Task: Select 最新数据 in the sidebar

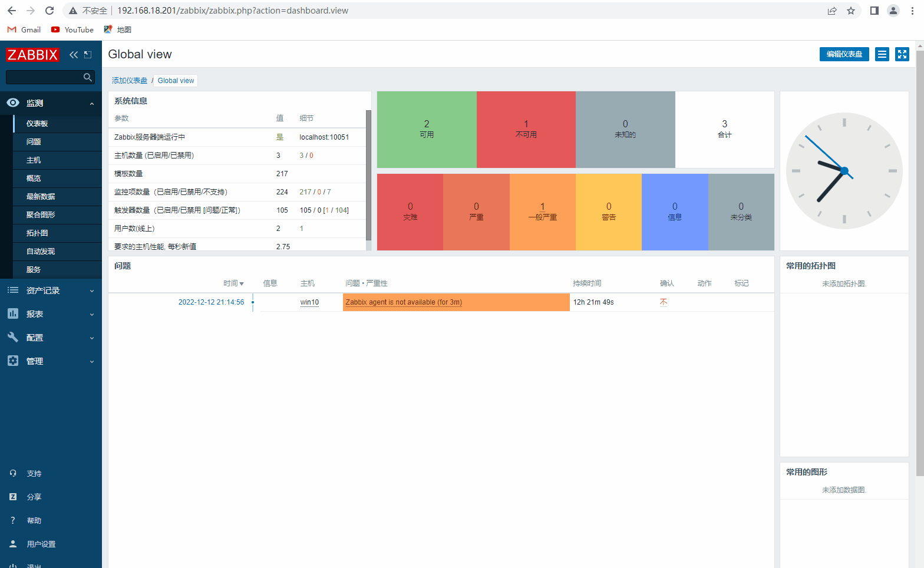Action: 41,197
